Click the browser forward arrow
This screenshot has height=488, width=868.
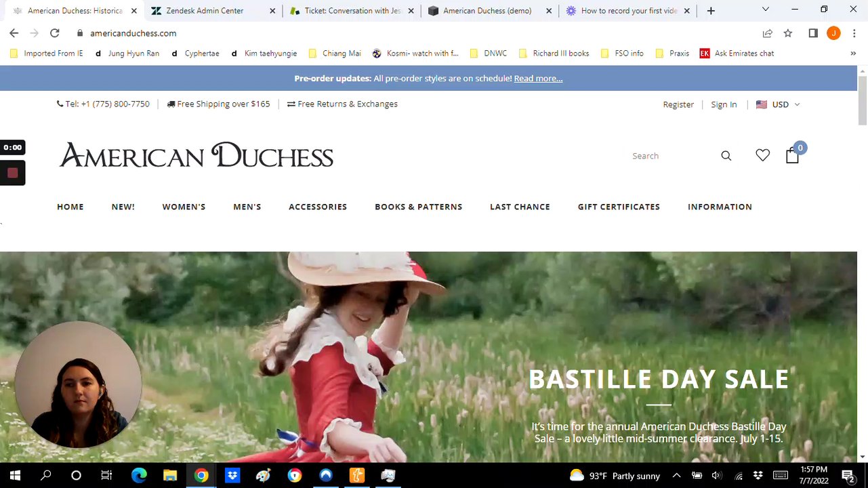point(34,33)
